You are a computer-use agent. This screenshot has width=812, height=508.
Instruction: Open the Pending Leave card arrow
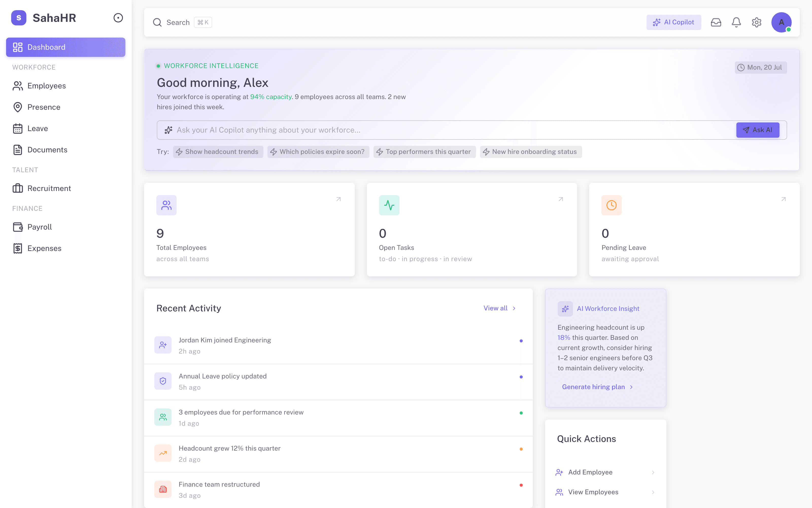pyautogui.click(x=784, y=199)
